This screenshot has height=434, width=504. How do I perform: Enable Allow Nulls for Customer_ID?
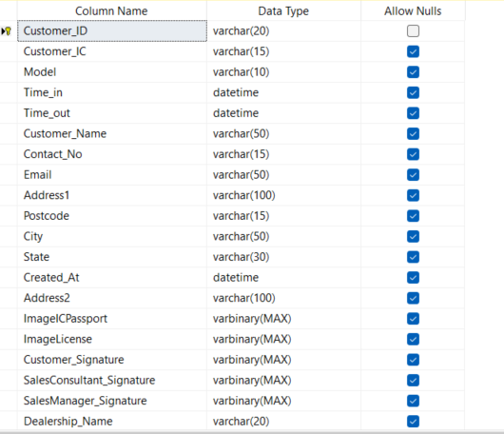point(413,31)
